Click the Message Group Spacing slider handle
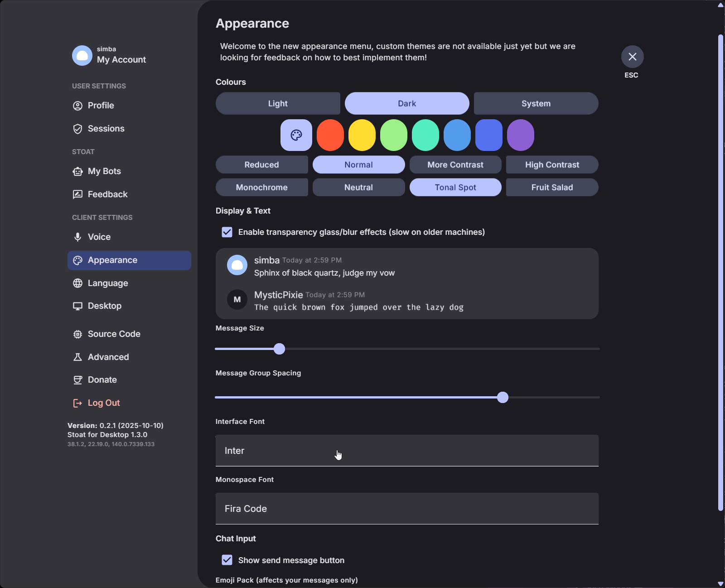The image size is (725, 588). (x=503, y=397)
